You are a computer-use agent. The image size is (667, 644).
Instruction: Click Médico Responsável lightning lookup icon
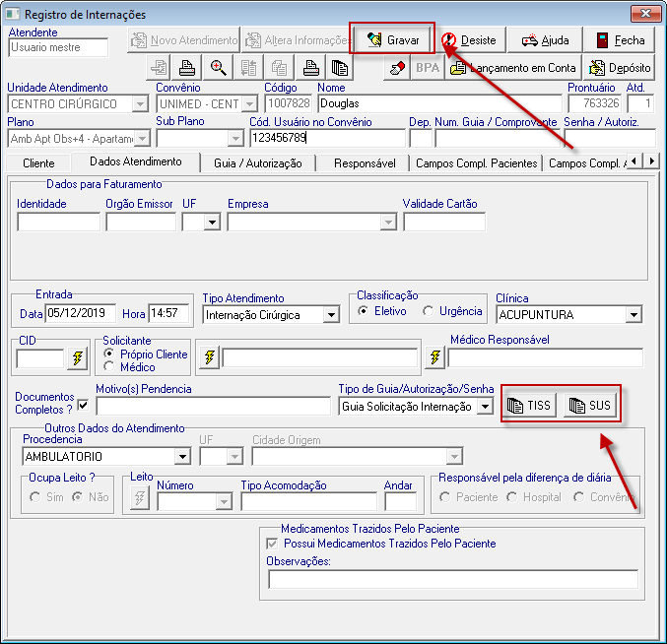tap(434, 357)
